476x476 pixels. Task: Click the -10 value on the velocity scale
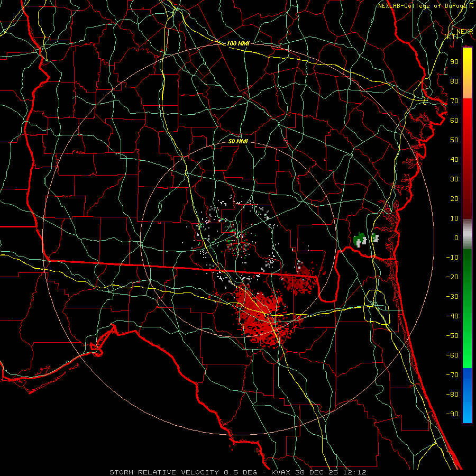452,258
